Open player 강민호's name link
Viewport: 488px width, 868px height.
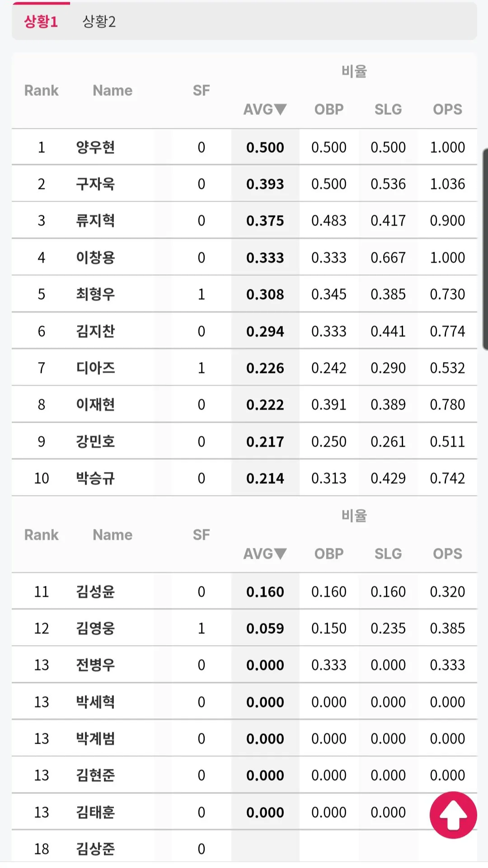tap(95, 442)
